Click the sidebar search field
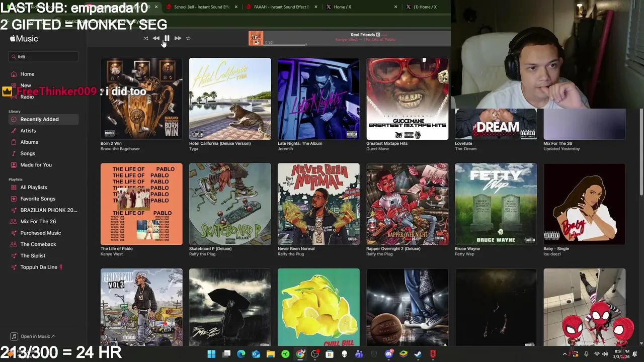The image size is (644, 362). 43,57
